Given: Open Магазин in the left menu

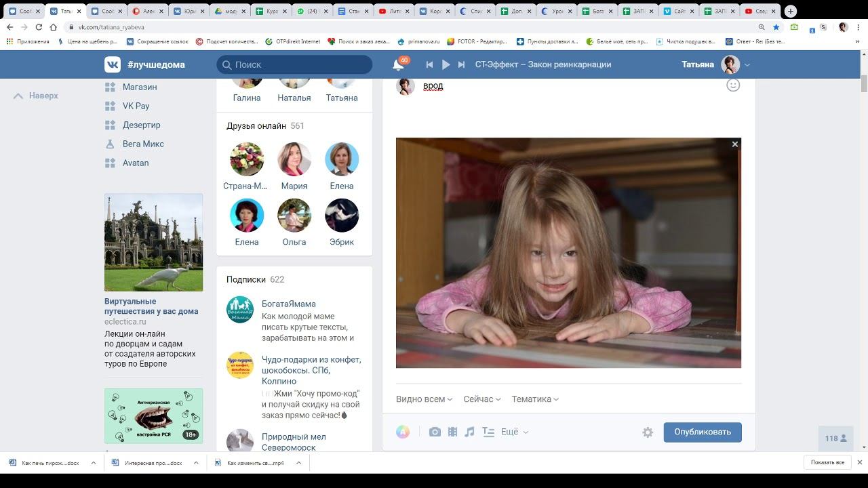Looking at the screenshot, I should tap(139, 87).
